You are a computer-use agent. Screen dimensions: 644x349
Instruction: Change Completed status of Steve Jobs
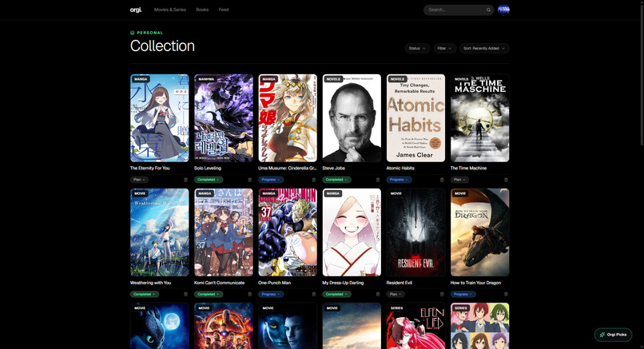pos(337,180)
